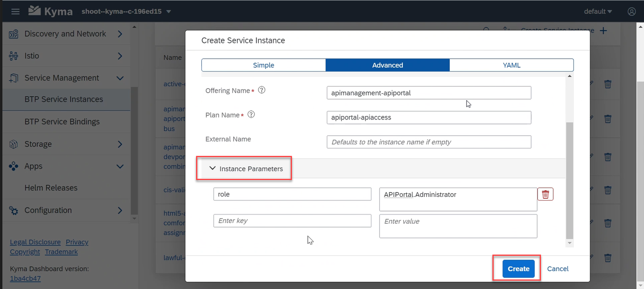Collapse the Apps navigation section
This screenshot has width=644, height=289.
coord(120,166)
